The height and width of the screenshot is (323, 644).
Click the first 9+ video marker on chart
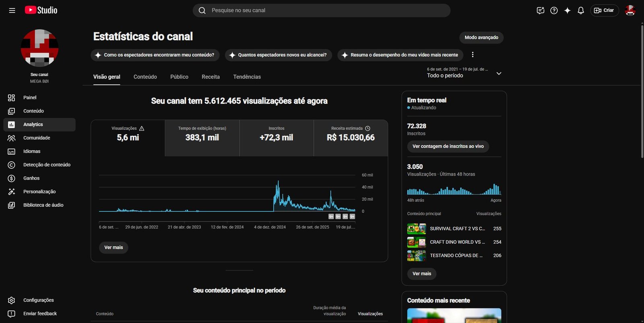331,217
